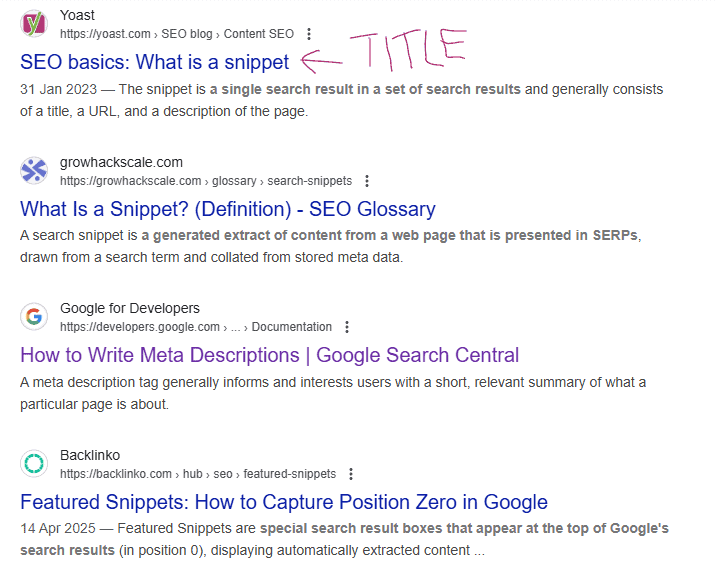The height and width of the screenshot is (576, 718).
Task: Click the handwritten TITLE annotation
Action: [x=410, y=50]
